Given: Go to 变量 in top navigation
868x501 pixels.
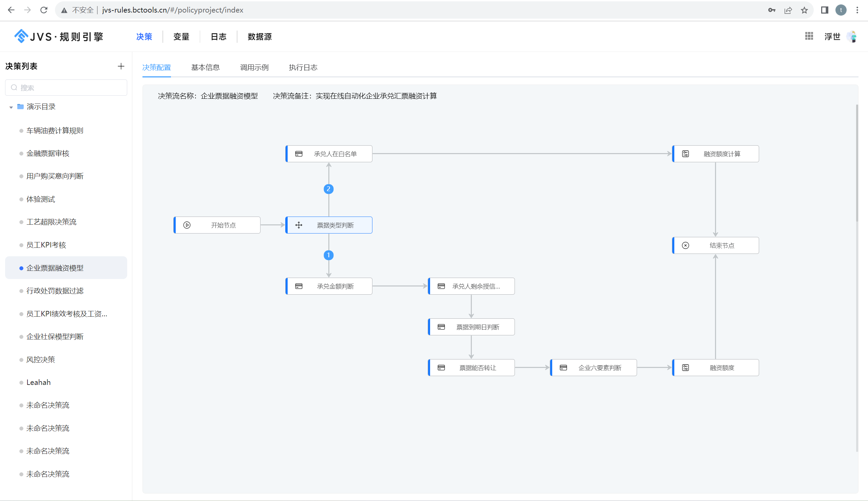Looking at the screenshot, I should coord(181,36).
